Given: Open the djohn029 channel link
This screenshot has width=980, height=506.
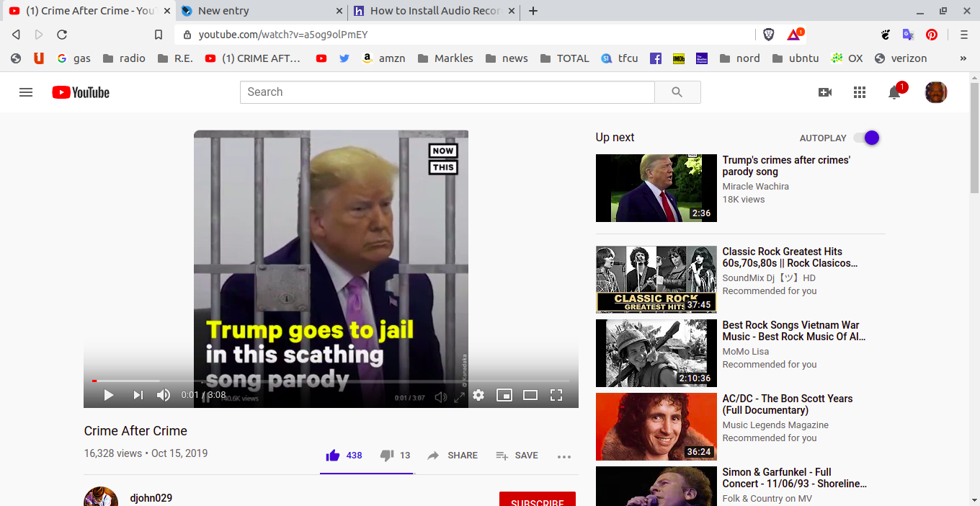Looking at the screenshot, I should [151, 498].
